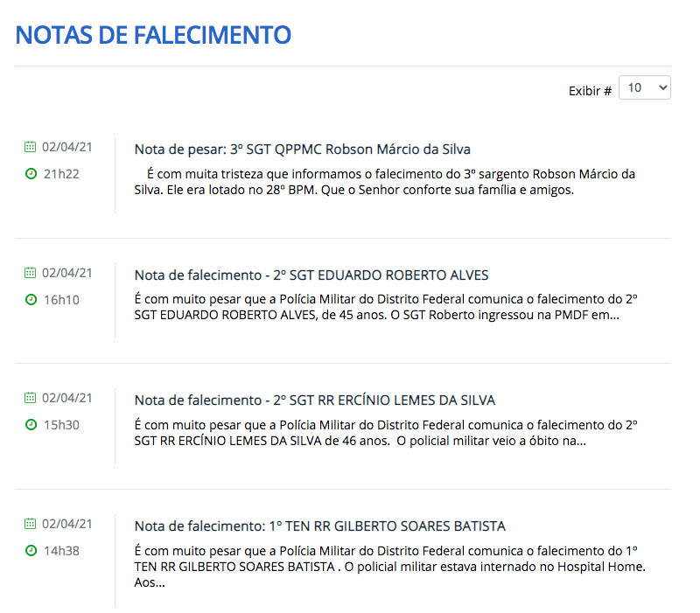Open the note for 3º SGT Robson Márcio da Silva
The image size is (700, 613).
[302, 150]
